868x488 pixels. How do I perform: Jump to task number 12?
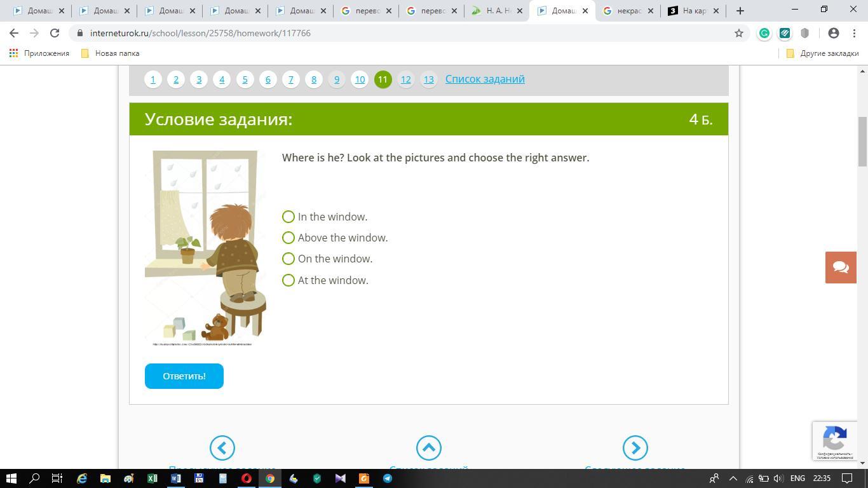pyautogui.click(x=405, y=79)
